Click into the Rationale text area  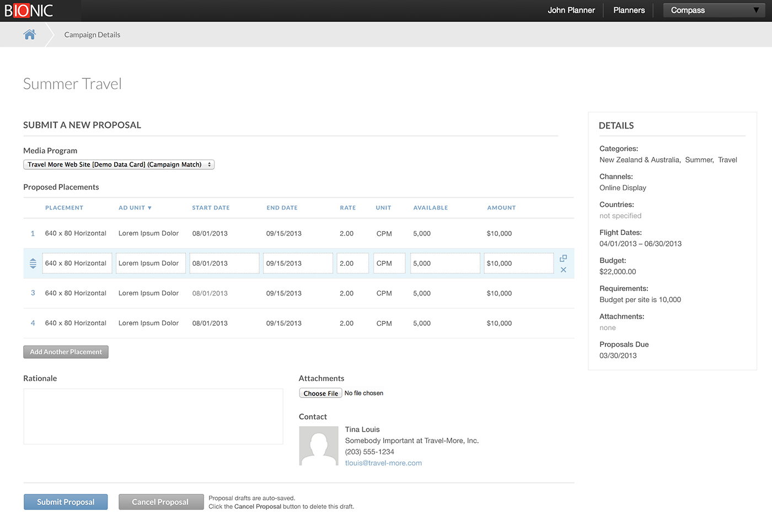point(153,416)
